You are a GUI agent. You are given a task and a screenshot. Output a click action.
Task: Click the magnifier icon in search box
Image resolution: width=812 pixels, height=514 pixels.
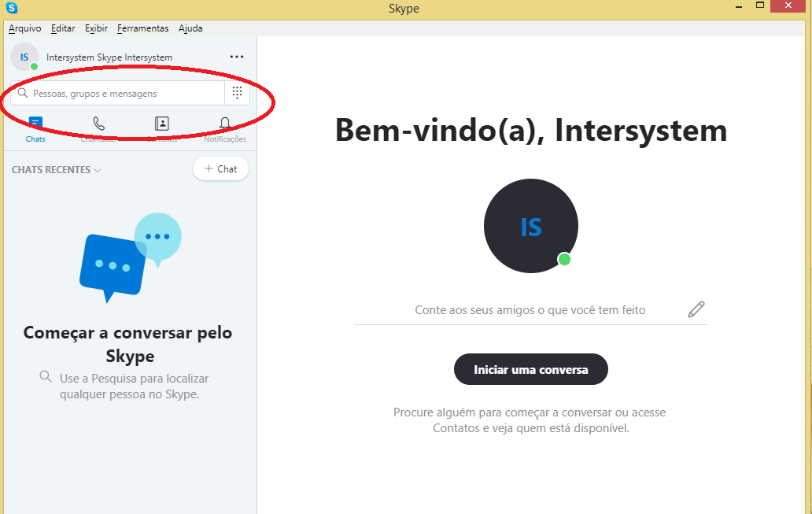pyautogui.click(x=22, y=93)
